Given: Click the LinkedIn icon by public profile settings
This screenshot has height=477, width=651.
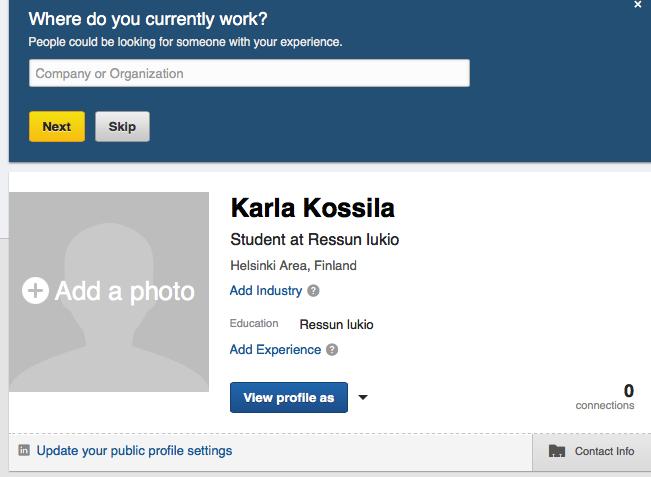Looking at the screenshot, I should (24, 450).
